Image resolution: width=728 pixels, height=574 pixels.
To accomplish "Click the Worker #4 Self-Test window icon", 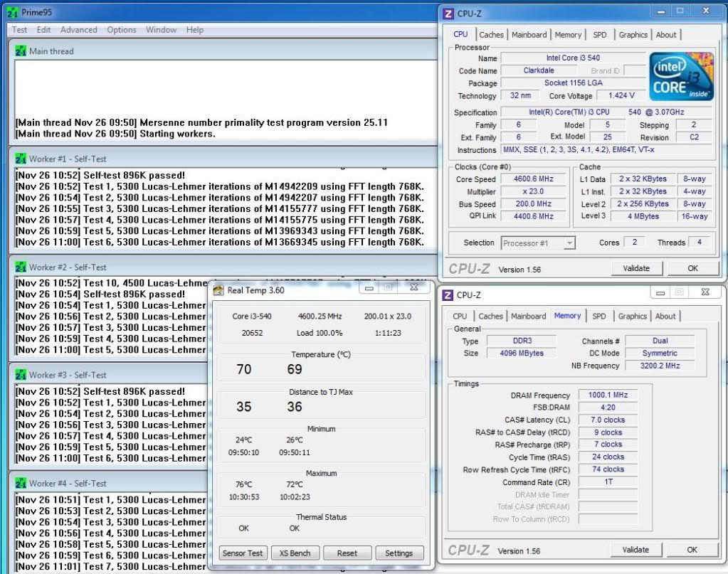I will click(21, 484).
